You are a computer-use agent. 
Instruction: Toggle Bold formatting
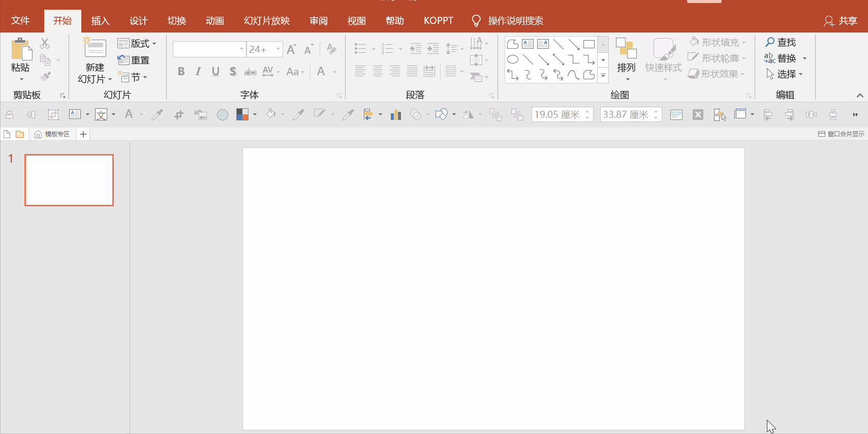181,72
